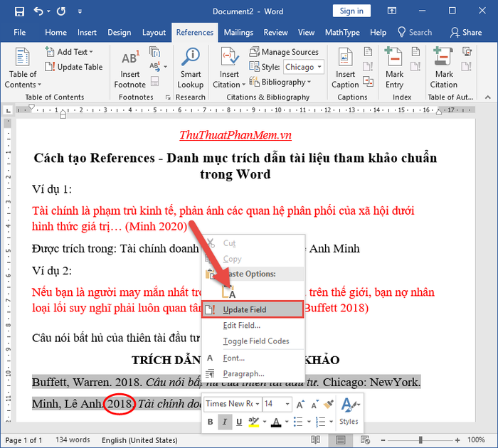Open the Chicago citation style dropdown
This screenshot has height=448, width=498.
point(304,67)
